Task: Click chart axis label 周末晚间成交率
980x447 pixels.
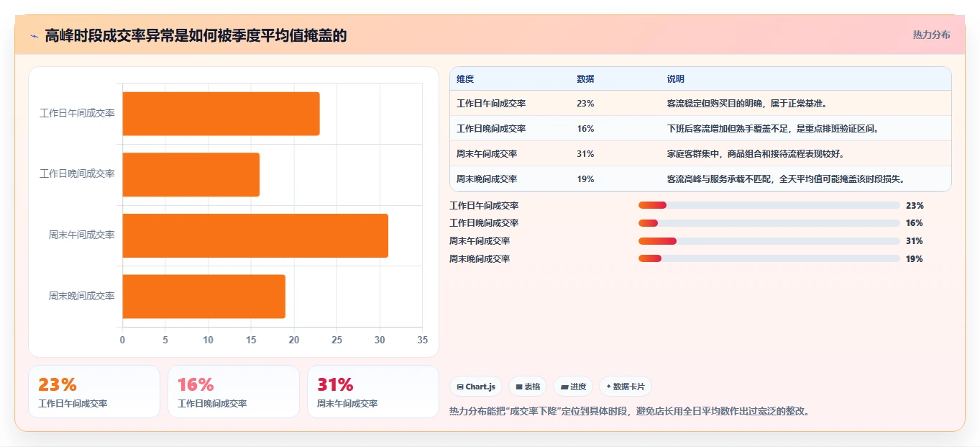Action: pyautogui.click(x=81, y=297)
